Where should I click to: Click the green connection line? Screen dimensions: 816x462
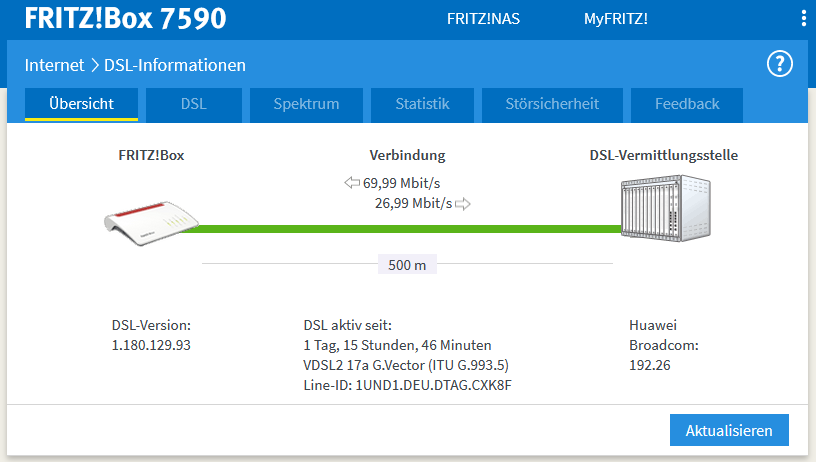401,229
